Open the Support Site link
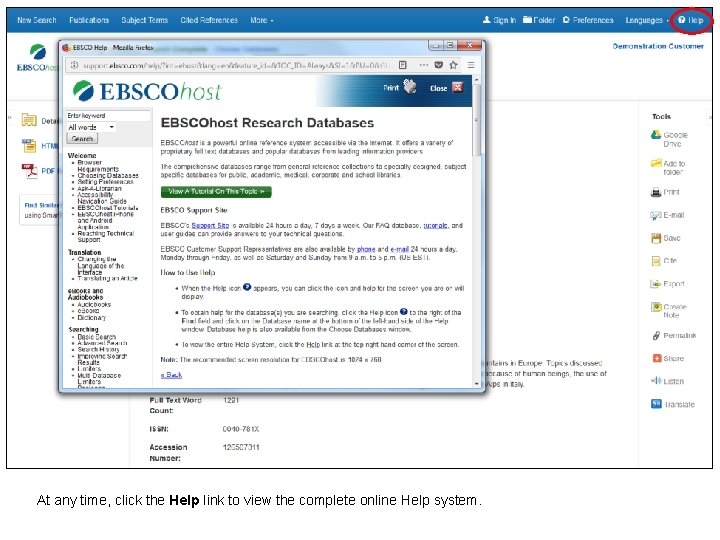Viewport: 720px width, 540px height. pos(210,225)
